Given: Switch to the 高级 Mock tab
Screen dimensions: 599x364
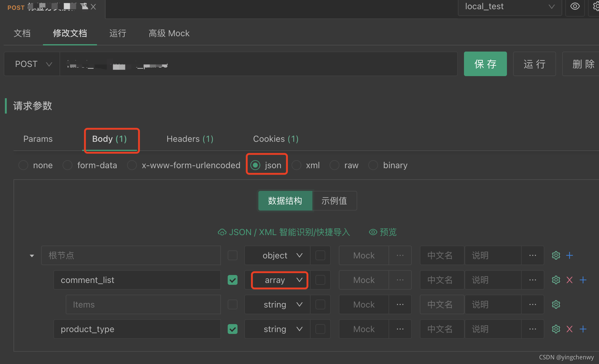Looking at the screenshot, I should [x=169, y=33].
